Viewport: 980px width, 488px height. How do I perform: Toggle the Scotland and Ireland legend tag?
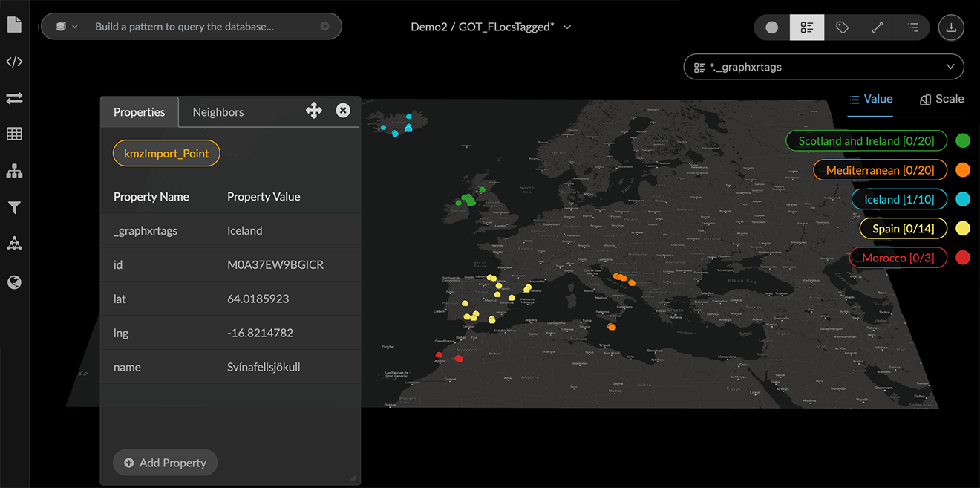click(x=866, y=140)
